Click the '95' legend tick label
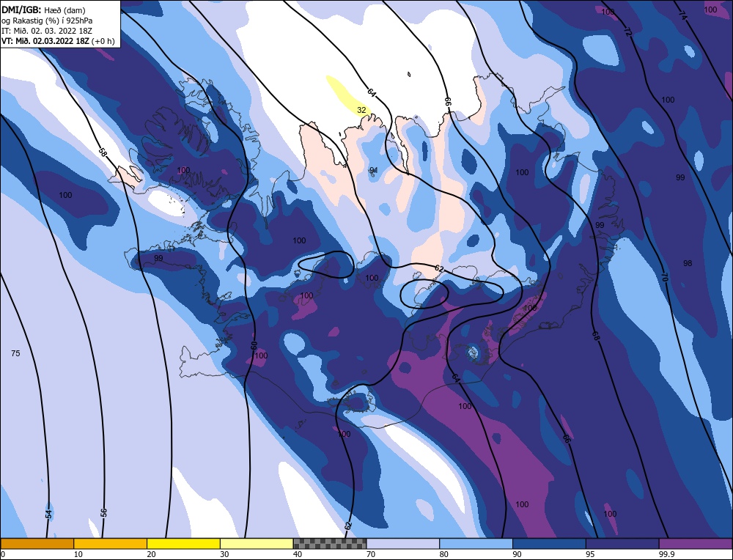Viewport: 733px width, 560px height. (x=590, y=555)
